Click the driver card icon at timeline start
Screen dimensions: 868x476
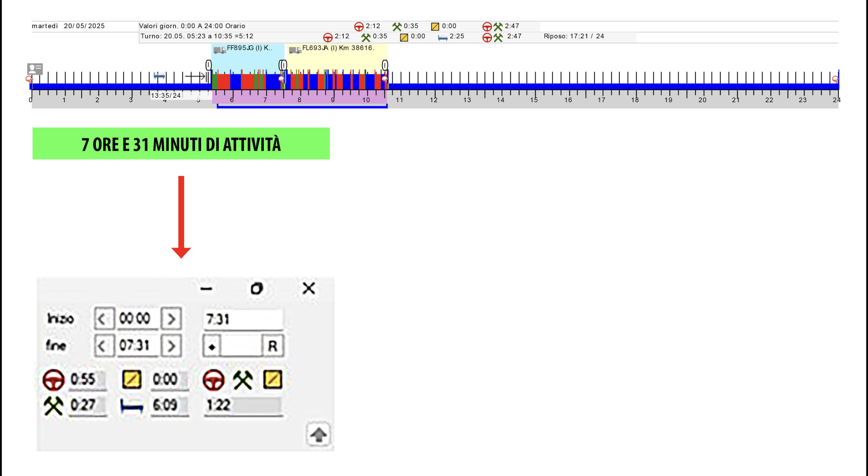click(x=35, y=69)
